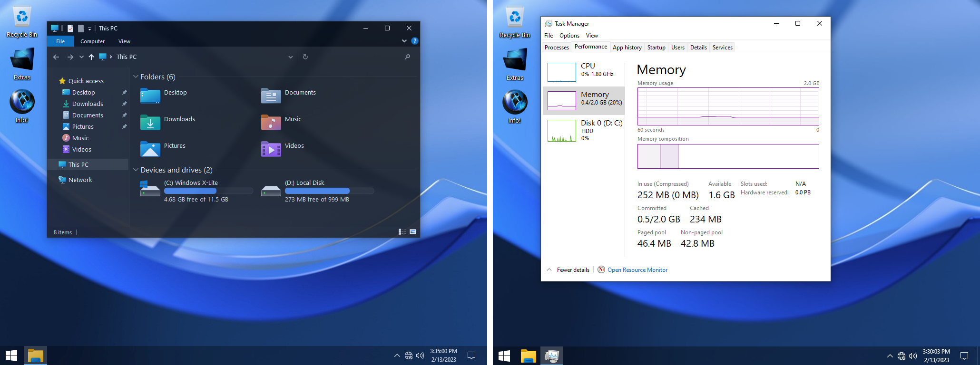Select the CPU panel in the Performance list

[x=584, y=72]
